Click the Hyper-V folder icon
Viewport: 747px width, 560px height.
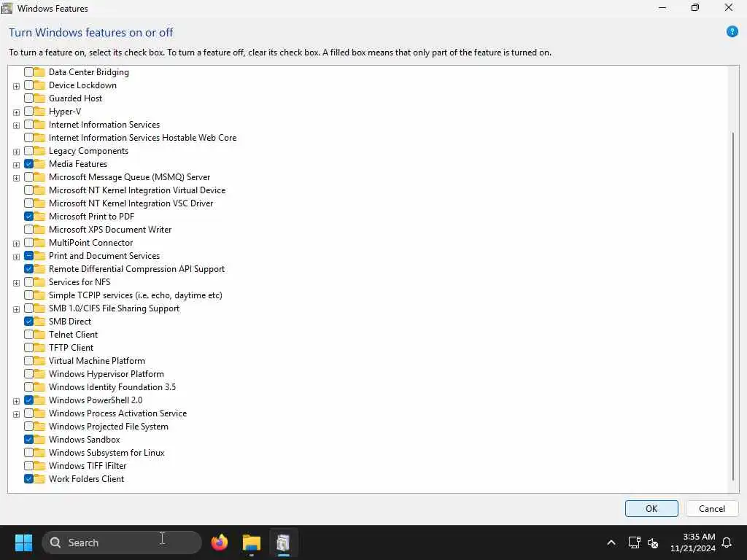pyautogui.click(x=39, y=112)
